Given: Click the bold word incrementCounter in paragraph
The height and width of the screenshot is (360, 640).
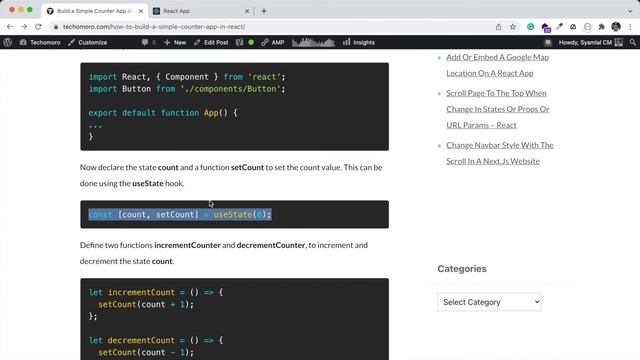Looking at the screenshot, I should point(187,245).
